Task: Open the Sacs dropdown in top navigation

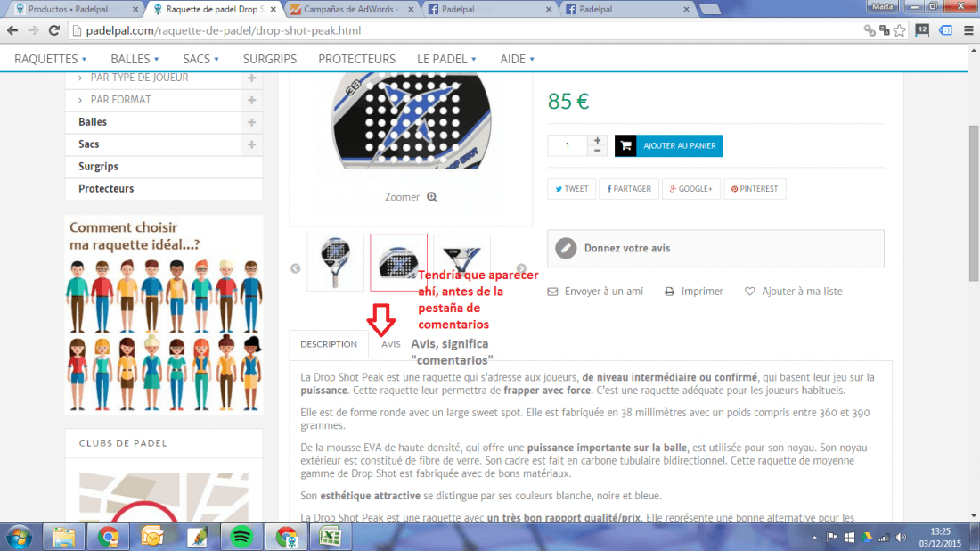Action: 201,59
